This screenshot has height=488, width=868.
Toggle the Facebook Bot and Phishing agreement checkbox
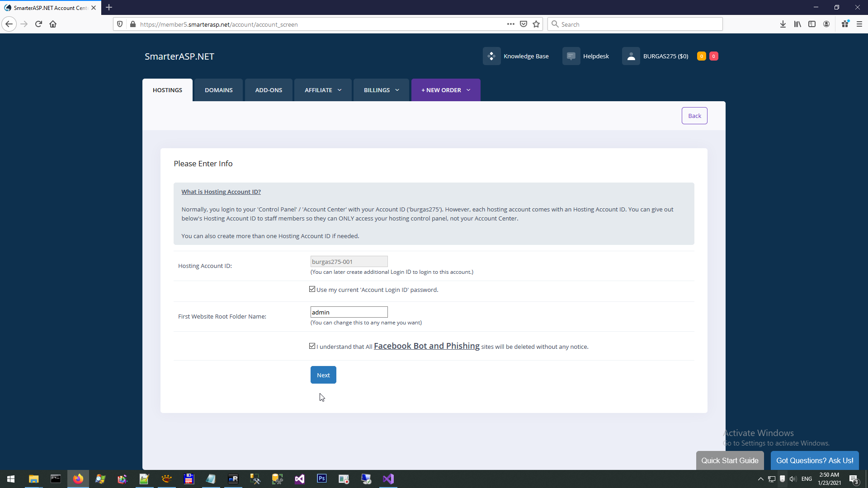click(312, 346)
